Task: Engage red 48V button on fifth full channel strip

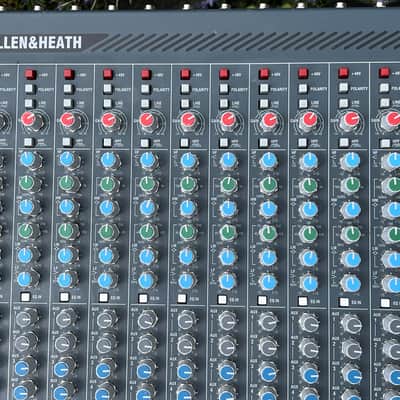Action: [x=185, y=74]
